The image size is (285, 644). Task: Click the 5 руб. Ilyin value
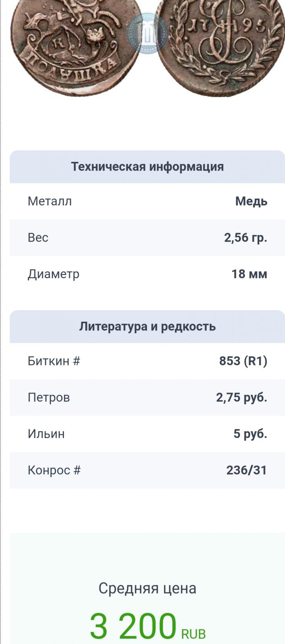click(250, 434)
